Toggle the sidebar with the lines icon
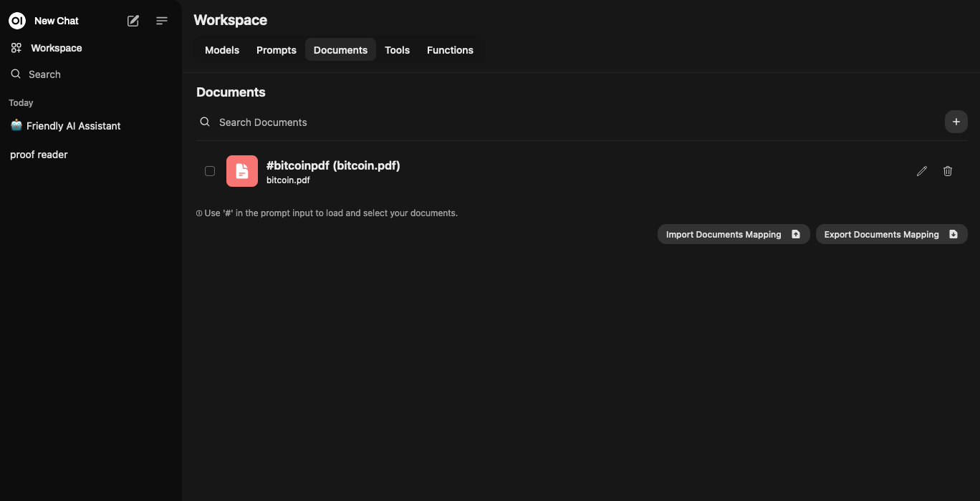 pyautogui.click(x=162, y=21)
